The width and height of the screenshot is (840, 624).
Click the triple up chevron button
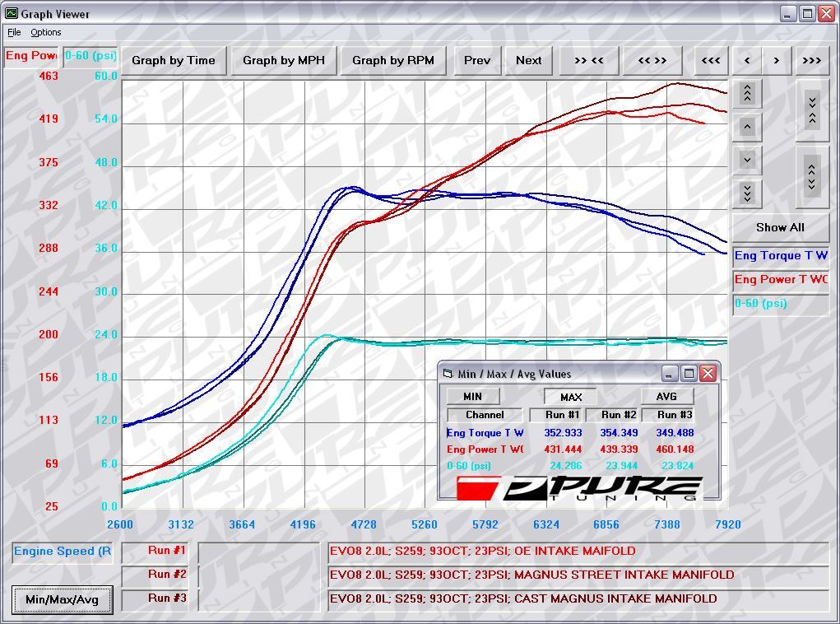pyautogui.click(x=747, y=94)
